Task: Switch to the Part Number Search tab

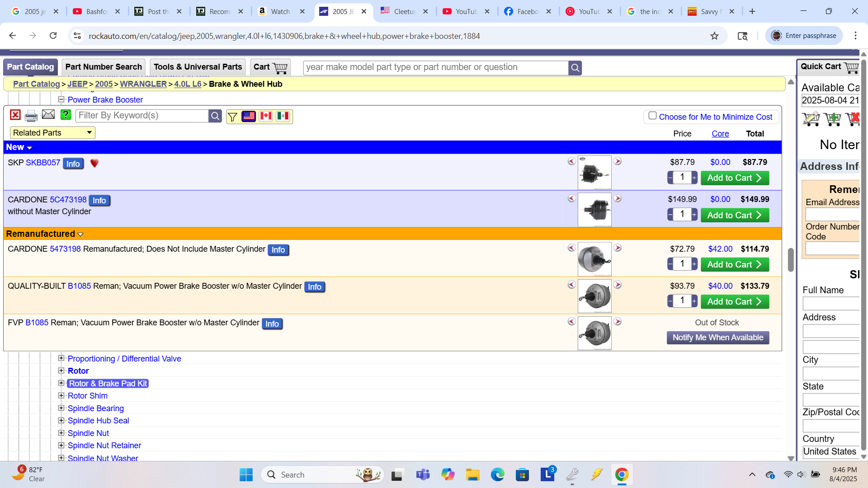Action: click(104, 67)
